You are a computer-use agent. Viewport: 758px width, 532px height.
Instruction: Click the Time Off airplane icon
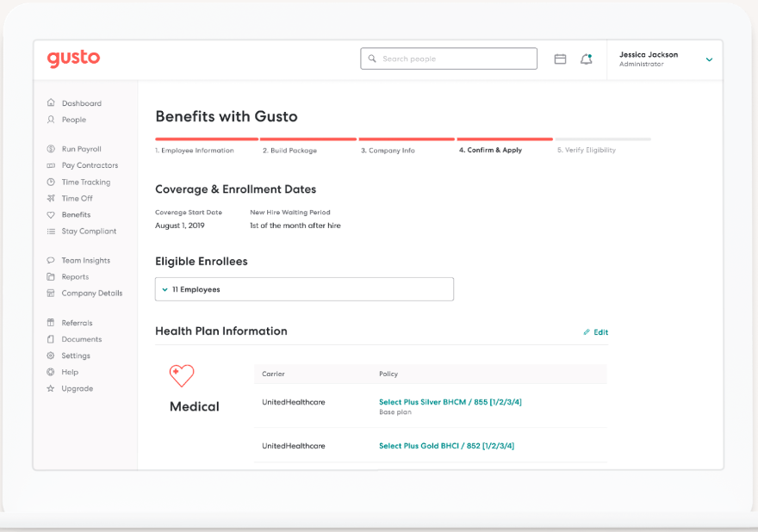[x=51, y=198]
